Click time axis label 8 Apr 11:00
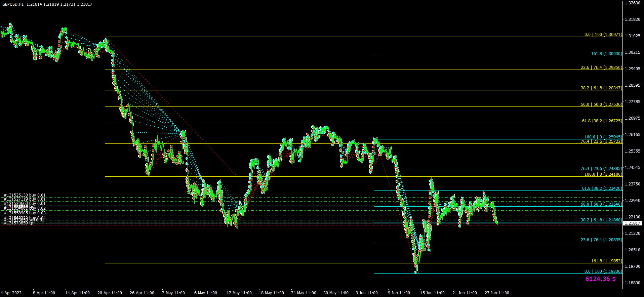The height and width of the screenshot is (297, 644). click(x=44, y=293)
